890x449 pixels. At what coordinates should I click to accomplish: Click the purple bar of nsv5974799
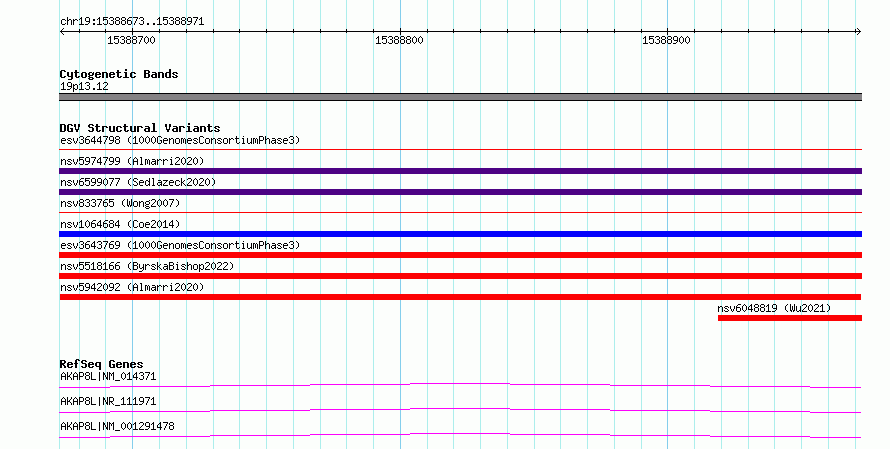tap(460, 171)
